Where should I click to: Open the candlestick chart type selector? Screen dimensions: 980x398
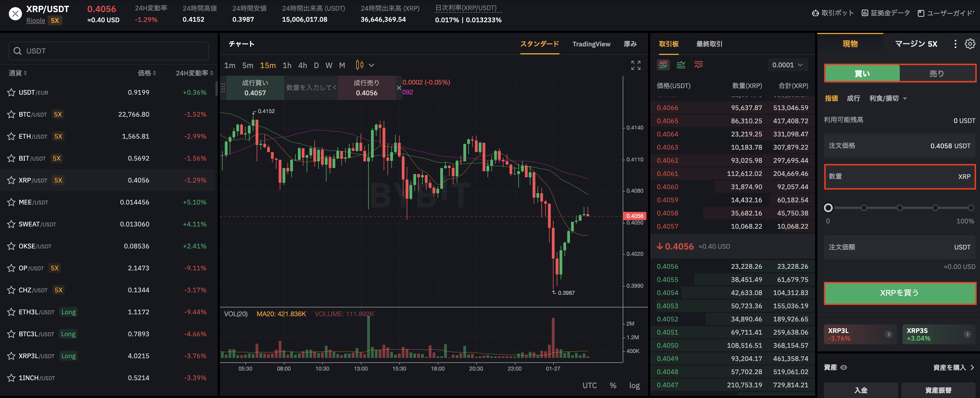[x=359, y=65]
